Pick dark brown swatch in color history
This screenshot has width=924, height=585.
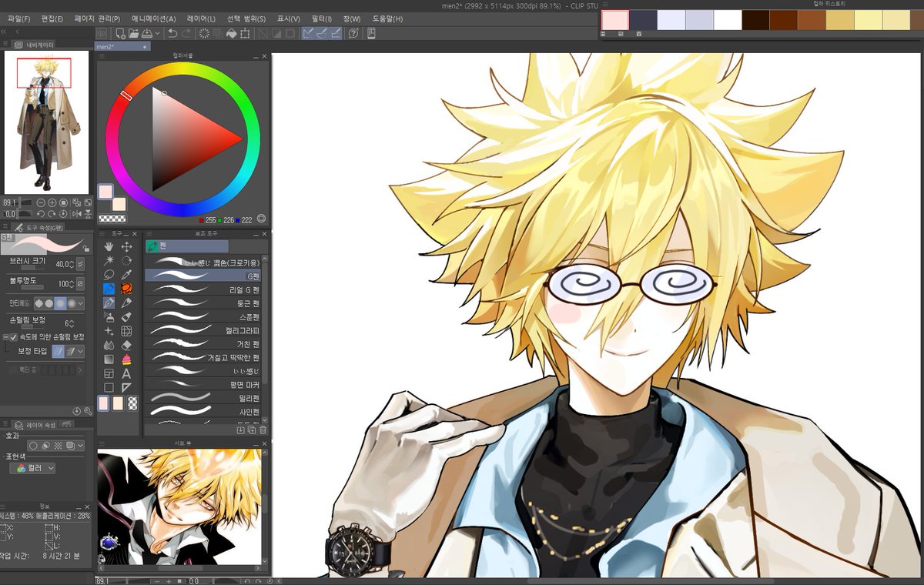tap(756, 21)
